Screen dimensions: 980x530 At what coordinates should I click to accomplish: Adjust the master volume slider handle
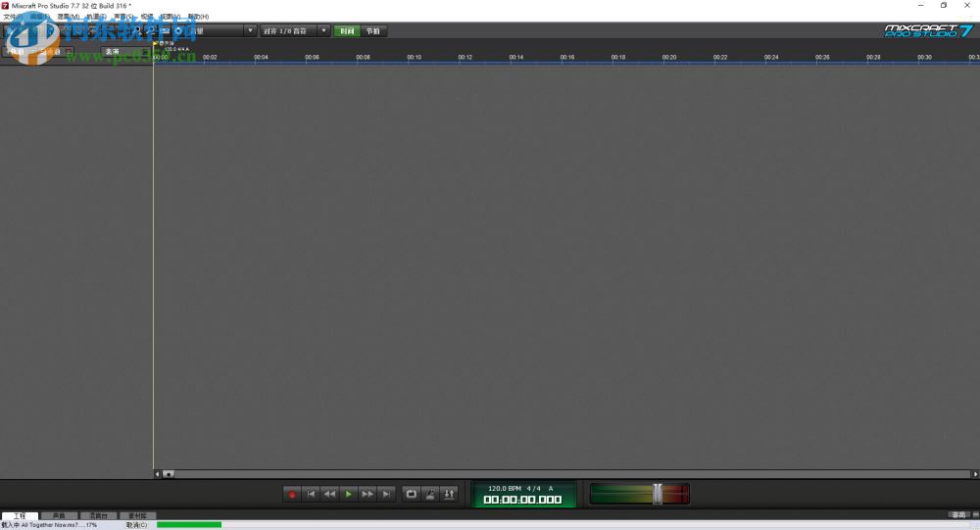[x=658, y=493]
